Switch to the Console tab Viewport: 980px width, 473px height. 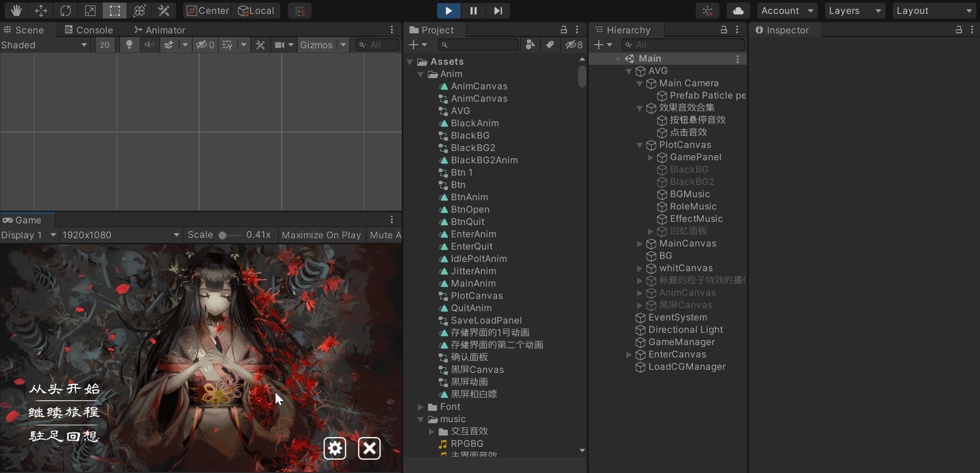89,30
